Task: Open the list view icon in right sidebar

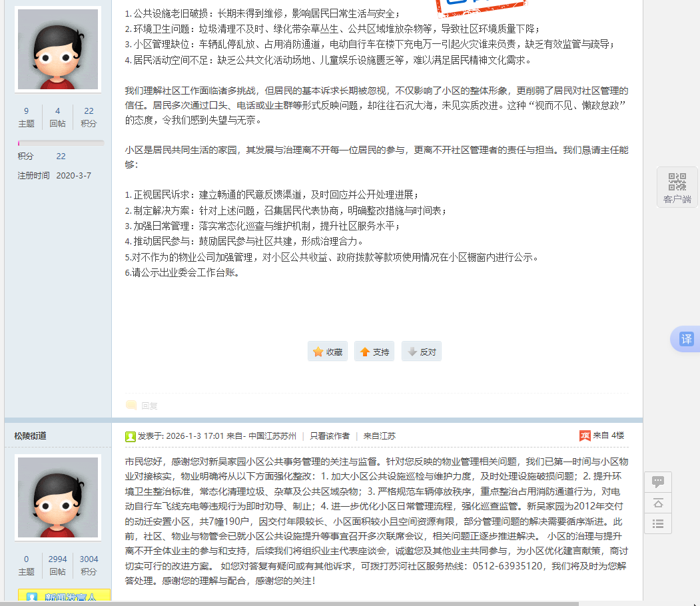Action: pyautogui.click(x=658, y=525)
